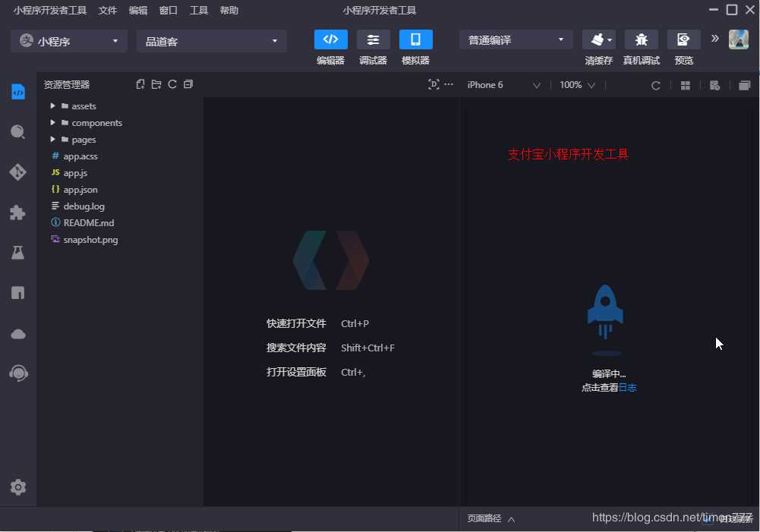Image resolution: width=760 pixels, height=532 pixels.
Task: Toggle the 编辑器 editor panel button
Action: click(x=330, y=39)
